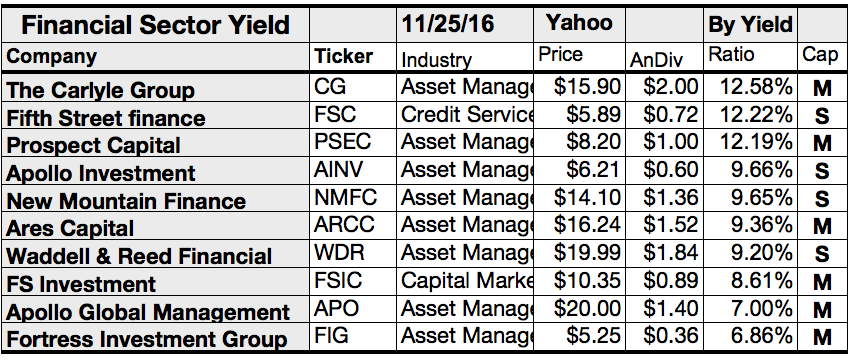Click the Prospect Capital row name
The width and height of the screenshot is (854, 360).
pyautogui.click(x=156, y=143)
